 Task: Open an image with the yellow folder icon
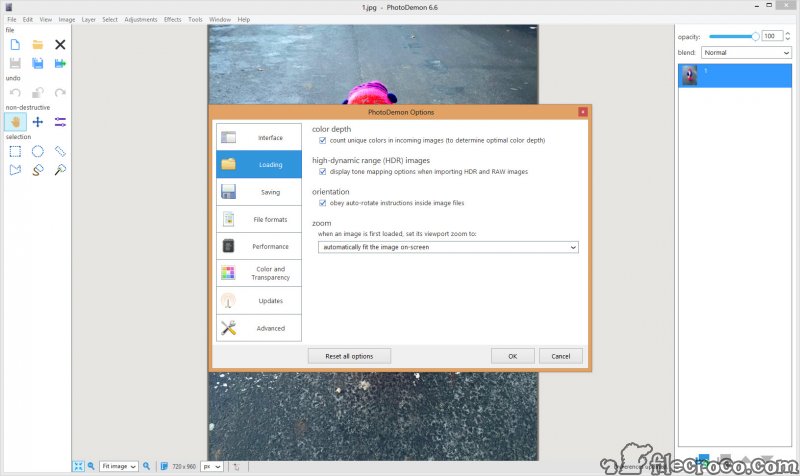[x=38, y=45]
